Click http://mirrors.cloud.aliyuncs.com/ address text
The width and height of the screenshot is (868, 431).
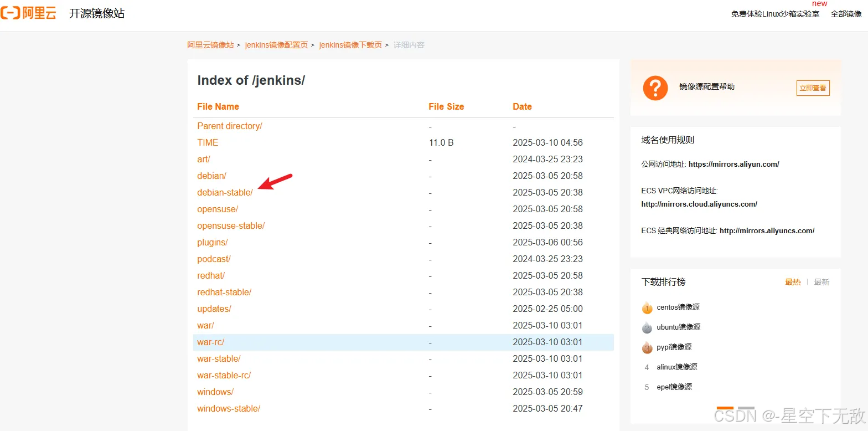coord(699,204)
